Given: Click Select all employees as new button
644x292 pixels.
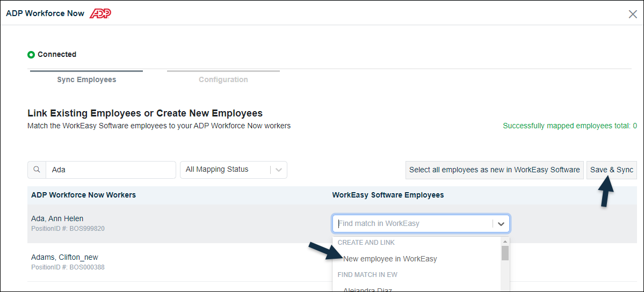Looking at the screenshot, I should [x=495, y=170].
